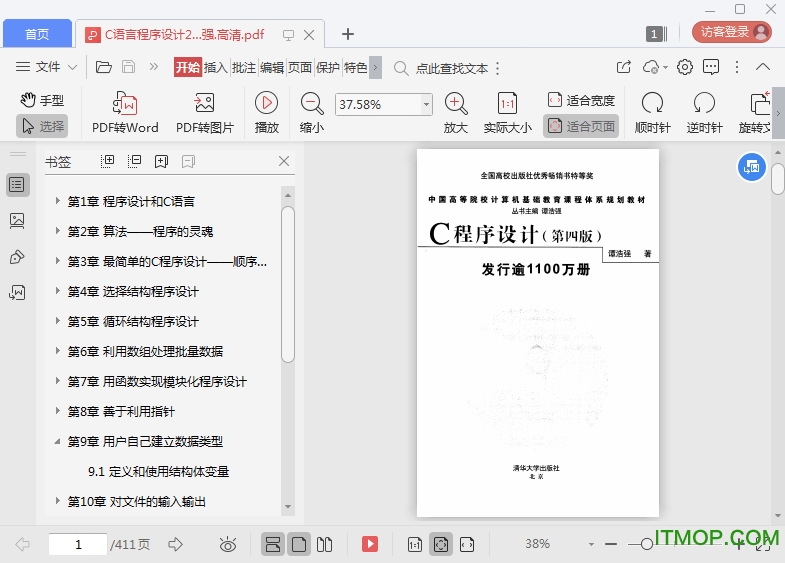Activate the Select tool
This screenshot has height=563, width=785.
[x=42, y=126]
